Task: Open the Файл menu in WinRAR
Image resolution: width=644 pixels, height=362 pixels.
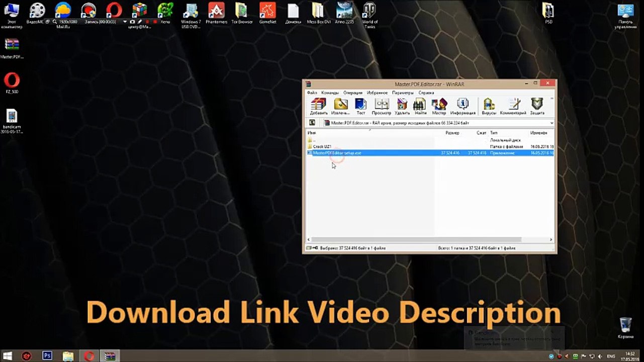Action: [x=312, y=93]
